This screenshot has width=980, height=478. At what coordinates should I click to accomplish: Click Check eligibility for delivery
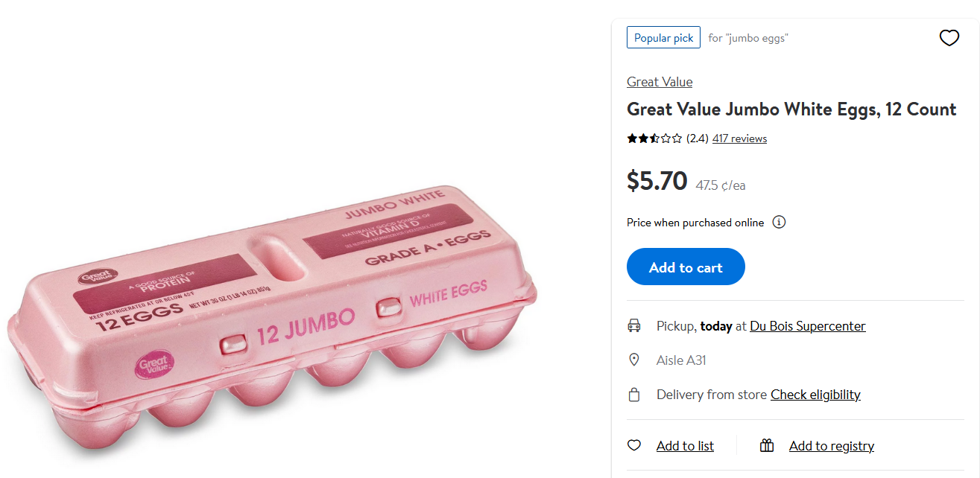point(815,395)
